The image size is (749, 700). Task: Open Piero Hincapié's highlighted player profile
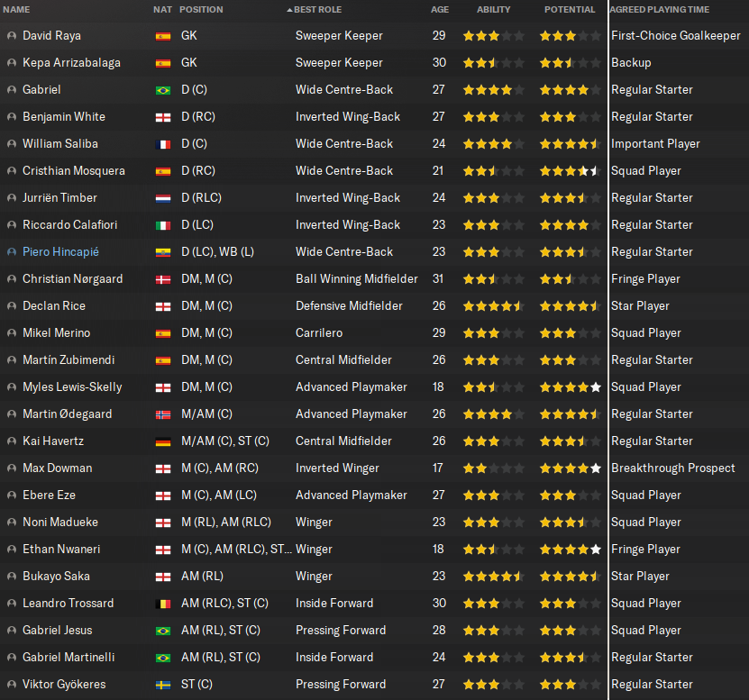(60, 252)
